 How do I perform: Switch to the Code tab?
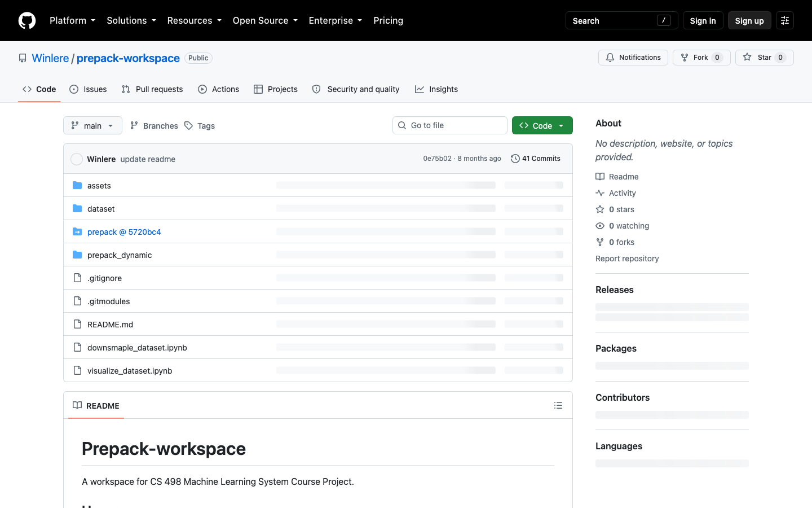pos(39,89)
